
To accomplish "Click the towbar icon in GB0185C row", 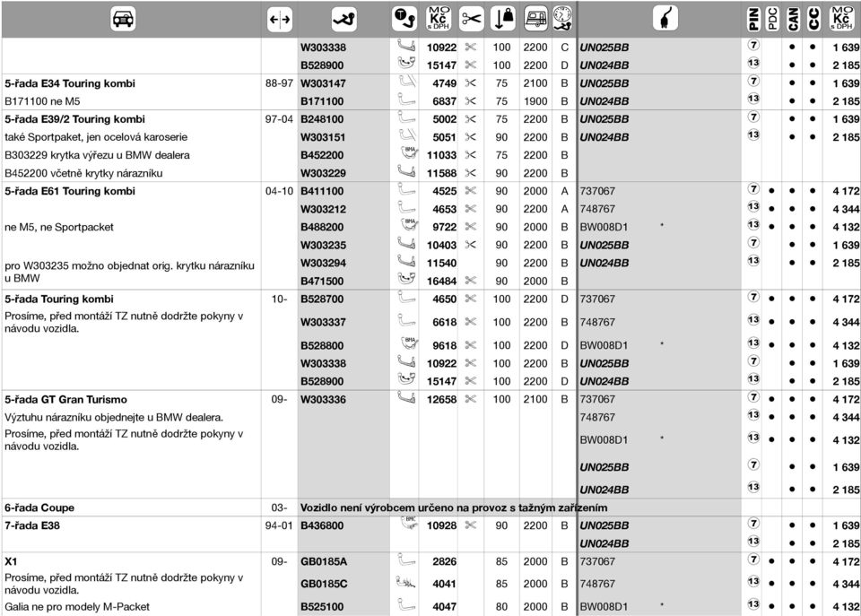I will [x=405, y=583].
